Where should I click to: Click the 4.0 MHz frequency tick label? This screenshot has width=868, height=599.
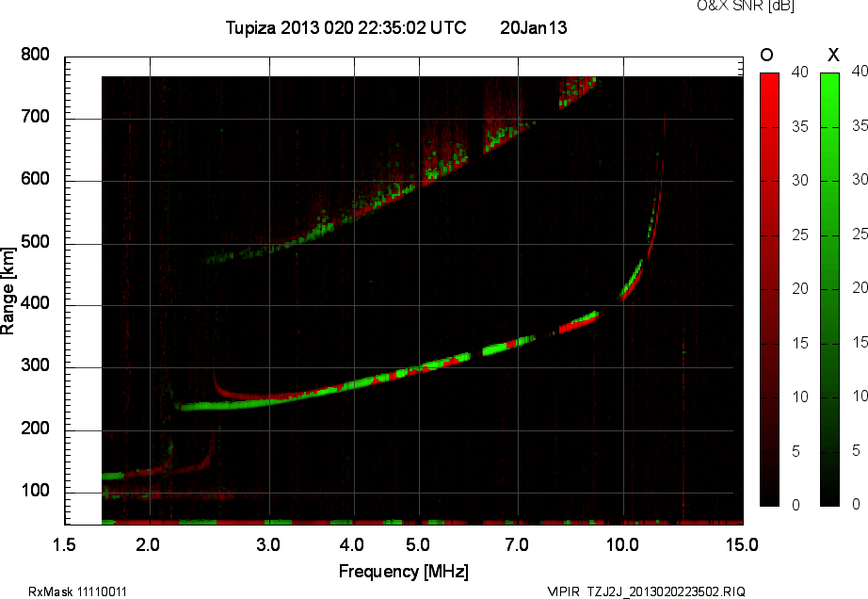coord(352,544)
